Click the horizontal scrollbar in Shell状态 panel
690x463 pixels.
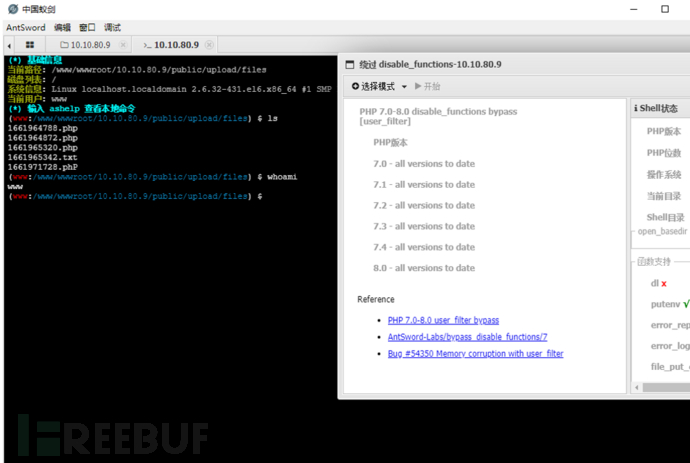[666, 387]
